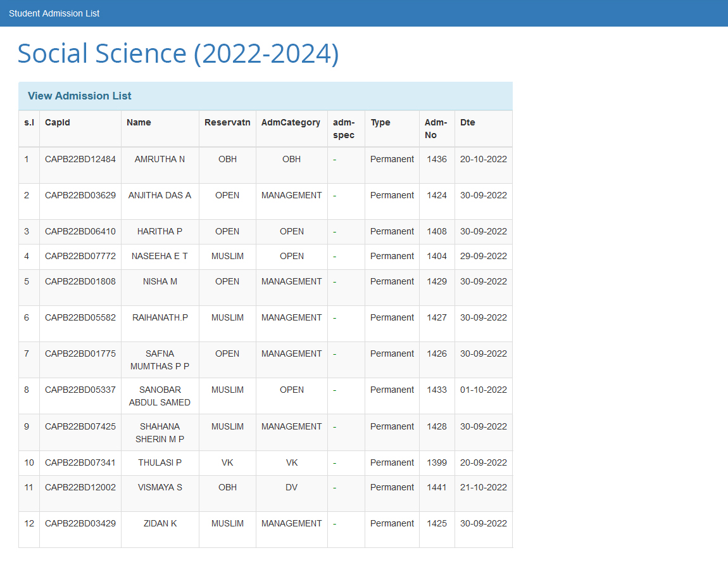The width and height of the screenshot is (728, 567).
Task: Select CapId CAPB22BD01808 cell
Action: point(80,281)
